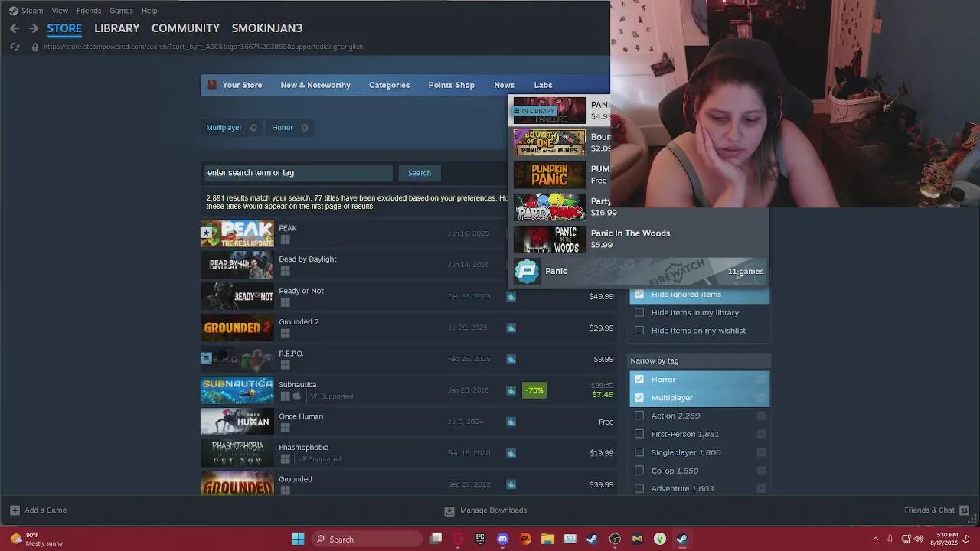Check Hide items in my library
The width and height of the screenshot is (980, 551).
click(639, 312)
